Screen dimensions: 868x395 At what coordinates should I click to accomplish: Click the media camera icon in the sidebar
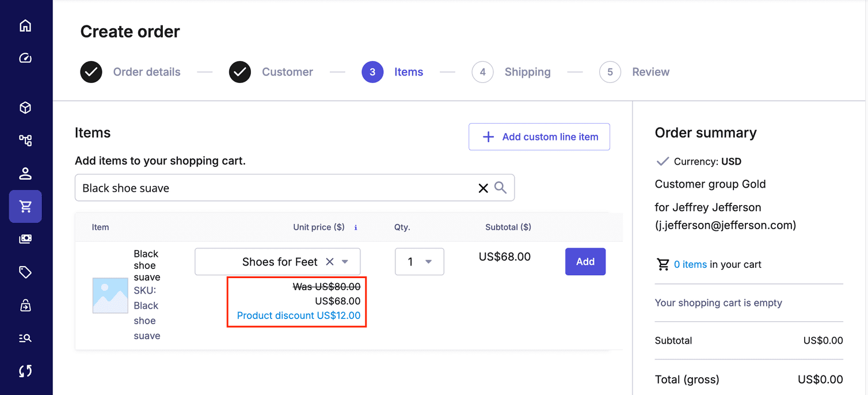pyautogui.click(x=25, y=239)
